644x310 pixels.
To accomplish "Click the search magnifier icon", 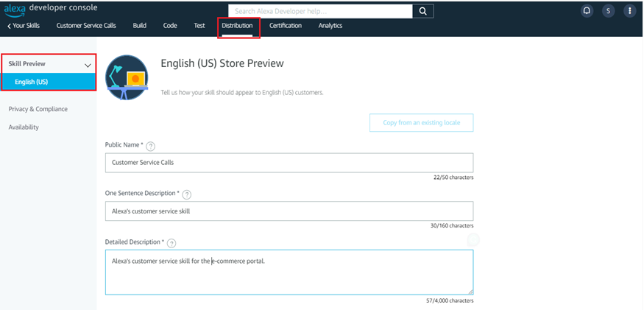I will click(422, 11).
